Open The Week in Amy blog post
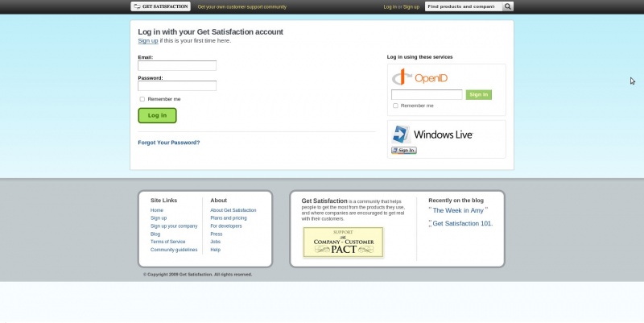This screenshot has height=323, width=644. tap(458, 210)
